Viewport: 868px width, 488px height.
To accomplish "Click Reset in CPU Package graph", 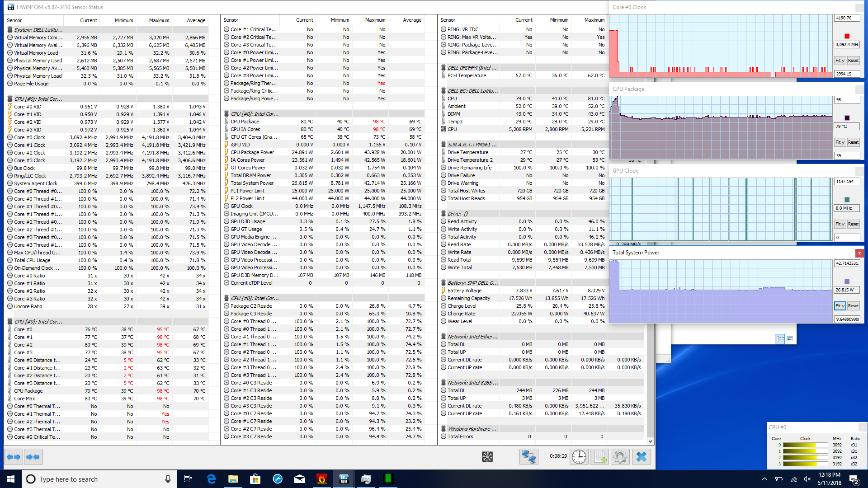I will [x=853, y=142].
